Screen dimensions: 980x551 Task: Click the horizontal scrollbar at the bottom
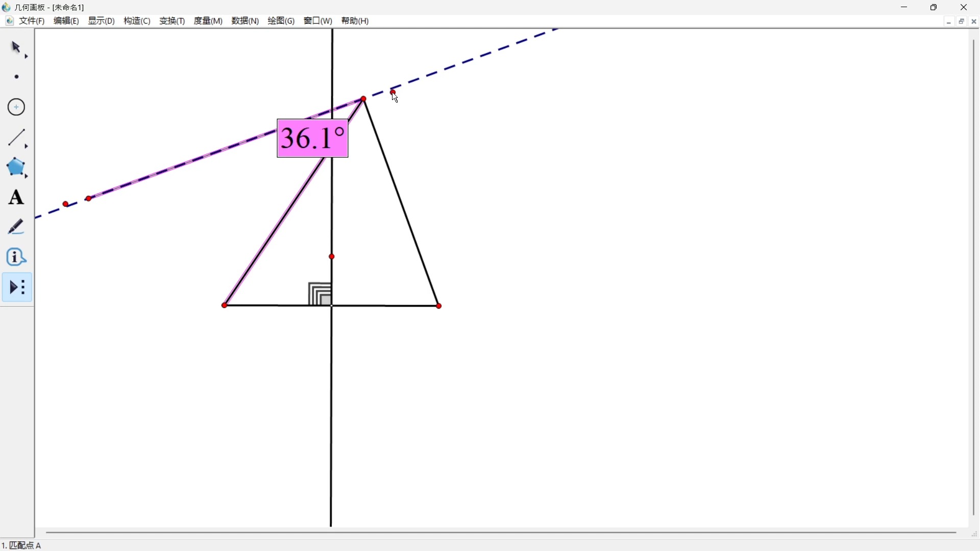coord(501,533)
